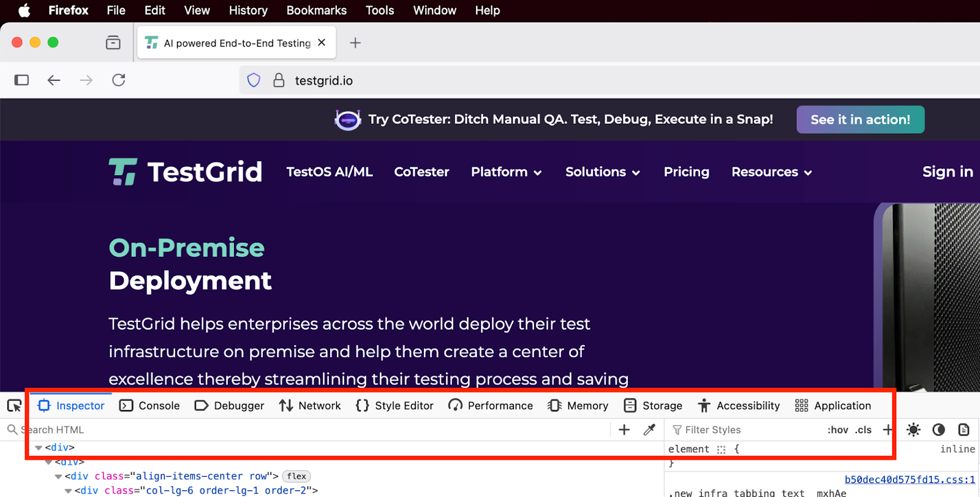Open the Firefox File menu
The width and height of the screenshot is (980, 497).
click(116, 10)
